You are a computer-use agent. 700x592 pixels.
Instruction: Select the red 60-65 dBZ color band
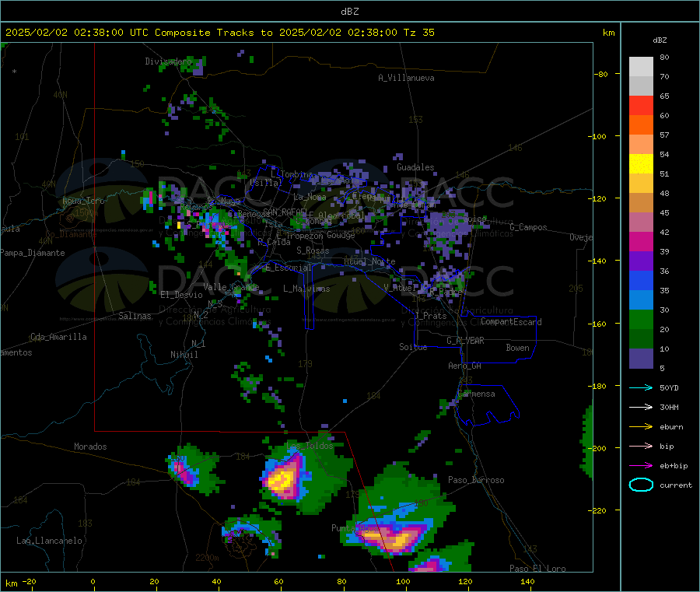(x=641, y=105)
